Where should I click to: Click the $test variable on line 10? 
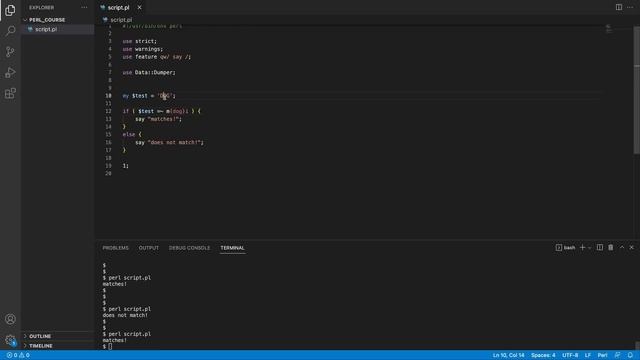140,96
